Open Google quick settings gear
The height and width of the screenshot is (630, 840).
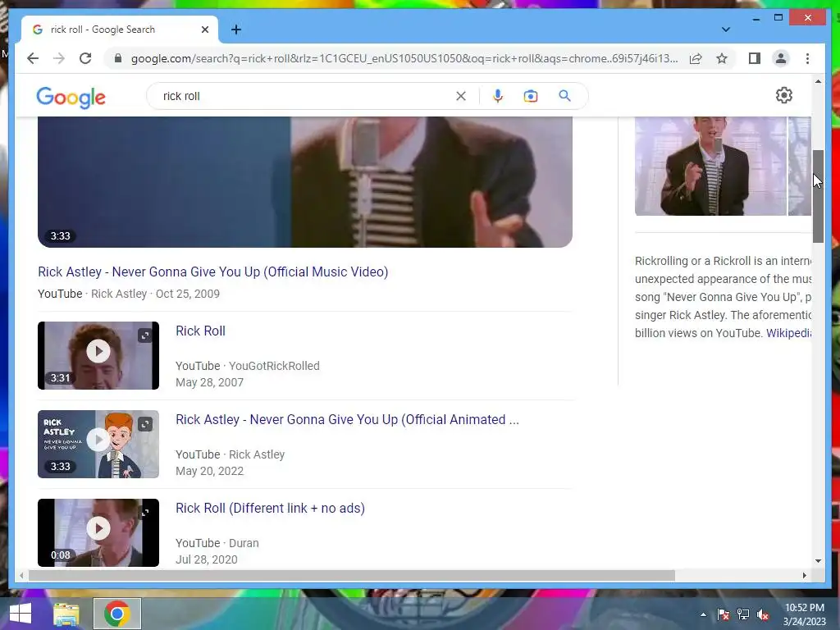783,95
